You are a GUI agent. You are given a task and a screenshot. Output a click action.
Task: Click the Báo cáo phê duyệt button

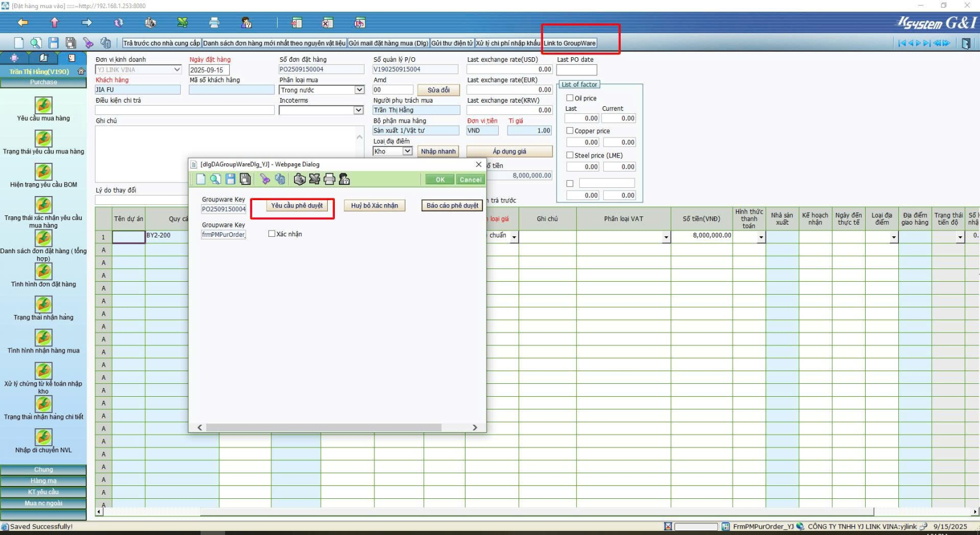452,205
